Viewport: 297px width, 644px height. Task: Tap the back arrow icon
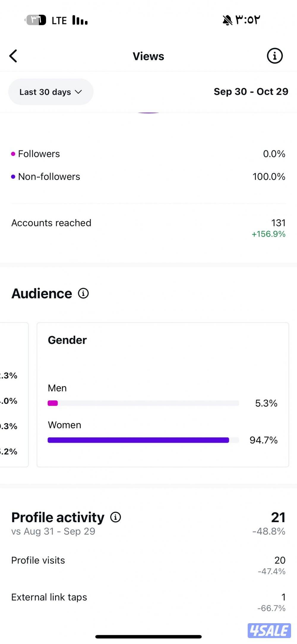coord(13,56)
